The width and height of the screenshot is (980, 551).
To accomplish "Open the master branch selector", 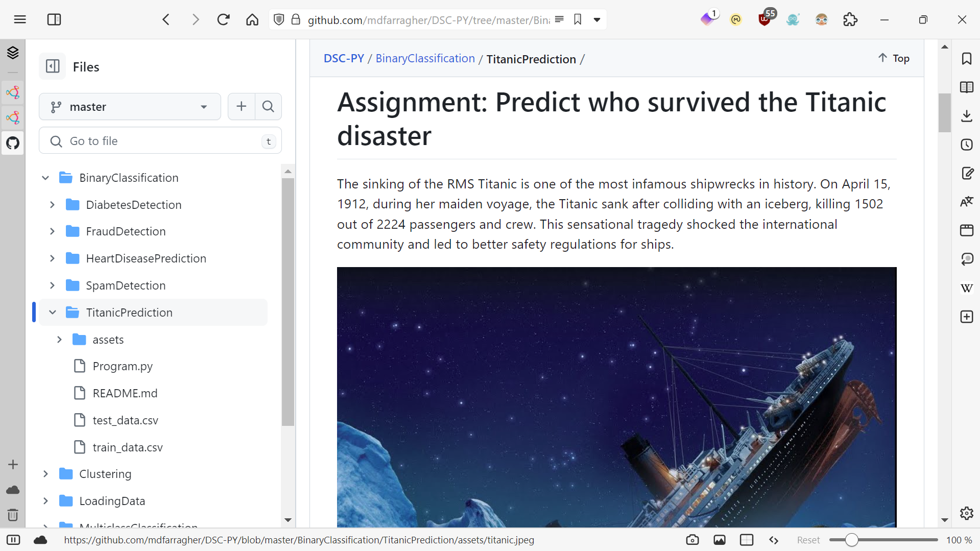I will [129, 106].
